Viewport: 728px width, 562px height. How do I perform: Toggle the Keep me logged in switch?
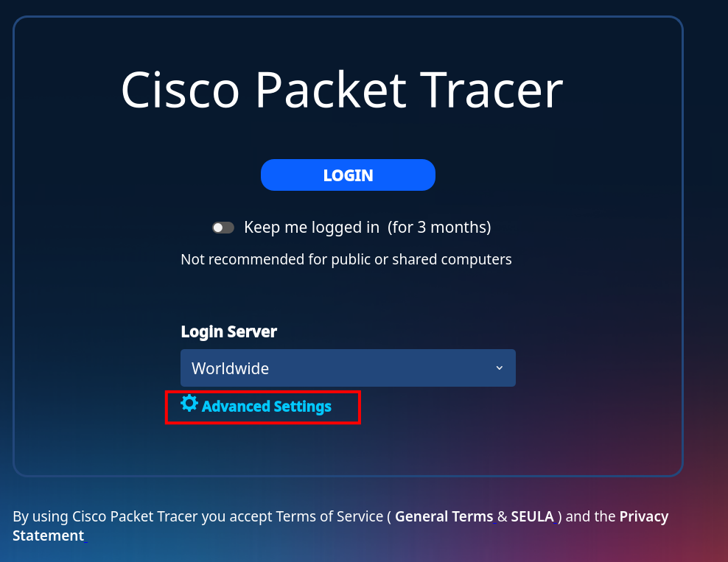point(223,228)
